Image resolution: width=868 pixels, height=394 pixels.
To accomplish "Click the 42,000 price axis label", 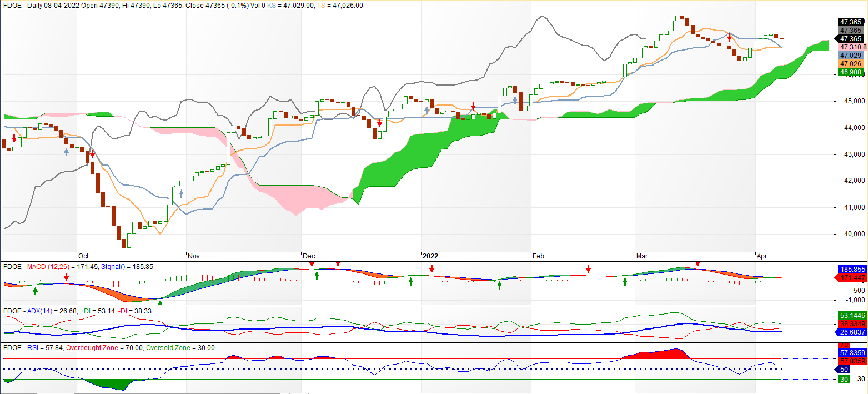I will tap(856, 181).
